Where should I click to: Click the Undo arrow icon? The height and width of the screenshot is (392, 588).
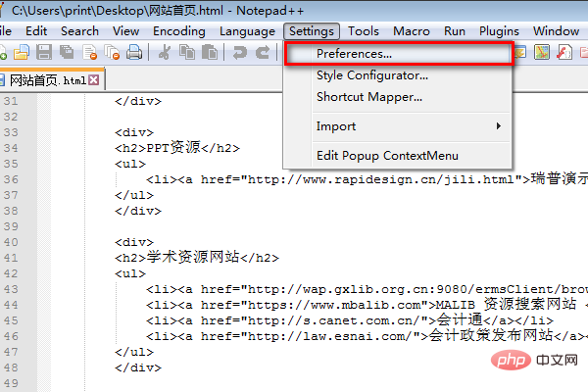(240, 52)
